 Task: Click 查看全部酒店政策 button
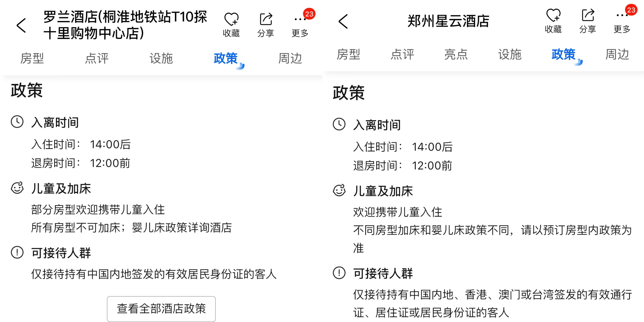coord(161,308)
